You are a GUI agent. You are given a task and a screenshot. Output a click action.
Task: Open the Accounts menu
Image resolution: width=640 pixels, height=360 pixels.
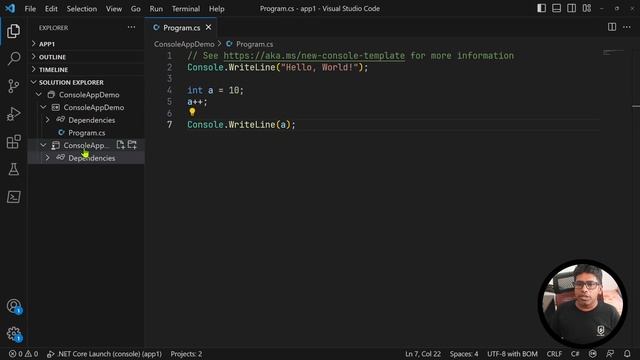[13, 306]
